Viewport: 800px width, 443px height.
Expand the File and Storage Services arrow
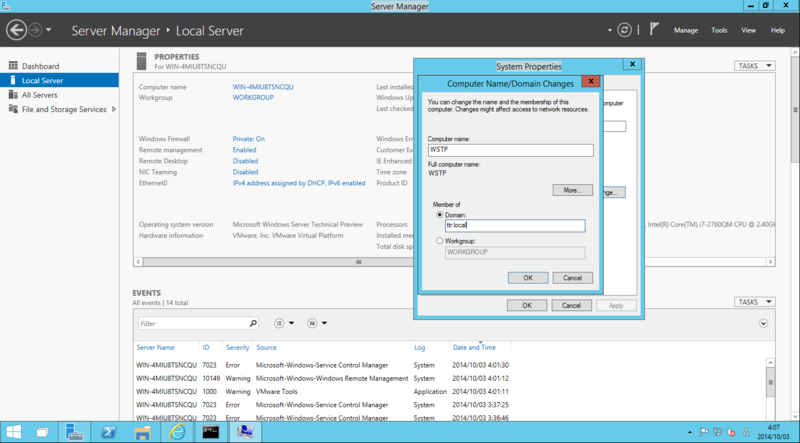tap(114, 109)
